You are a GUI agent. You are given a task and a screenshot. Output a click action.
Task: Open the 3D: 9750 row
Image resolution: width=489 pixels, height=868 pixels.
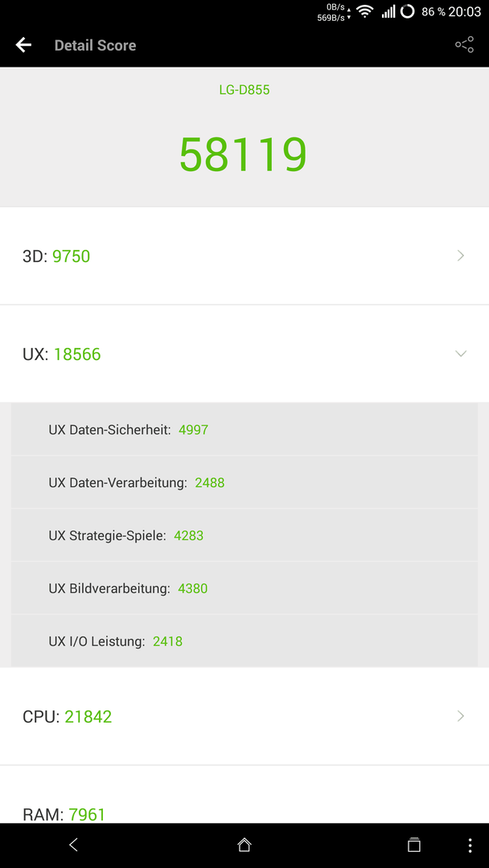244,256
